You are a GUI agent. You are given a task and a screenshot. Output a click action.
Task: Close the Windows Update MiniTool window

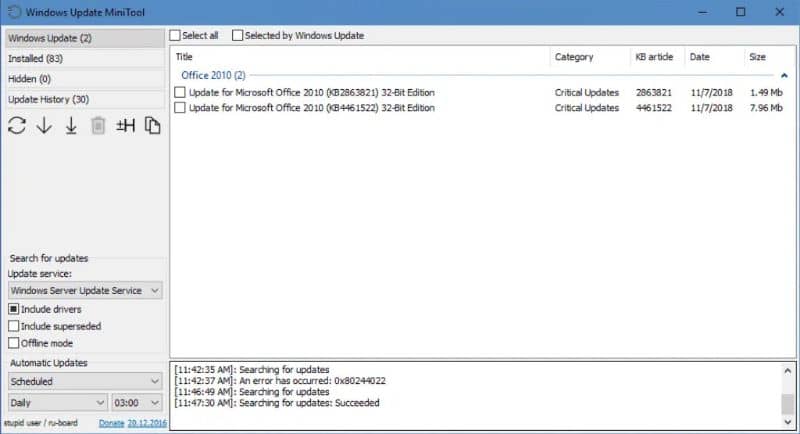point(780,12)
